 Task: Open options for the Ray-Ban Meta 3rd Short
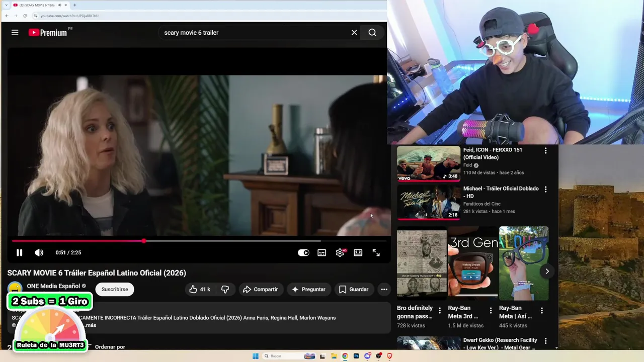pyautogui.click(x=491, y=311)
